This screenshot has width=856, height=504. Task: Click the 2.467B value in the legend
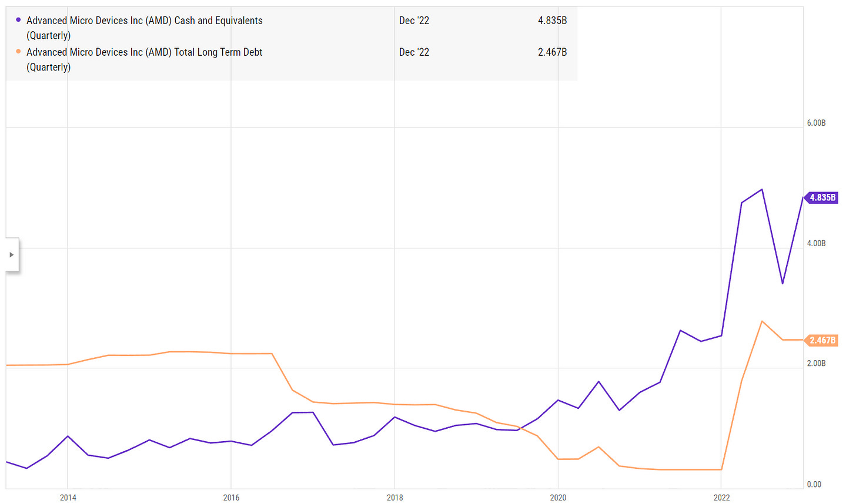pos(552,52)
